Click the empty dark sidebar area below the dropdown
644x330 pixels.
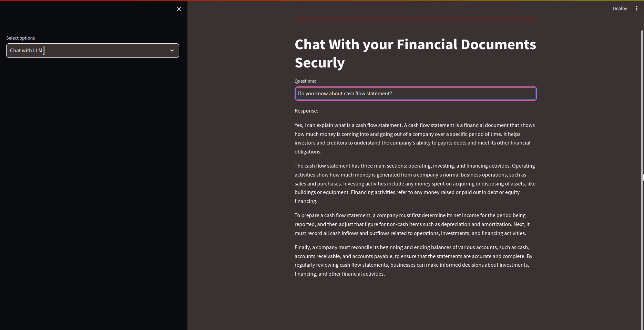tap(93, 193)
